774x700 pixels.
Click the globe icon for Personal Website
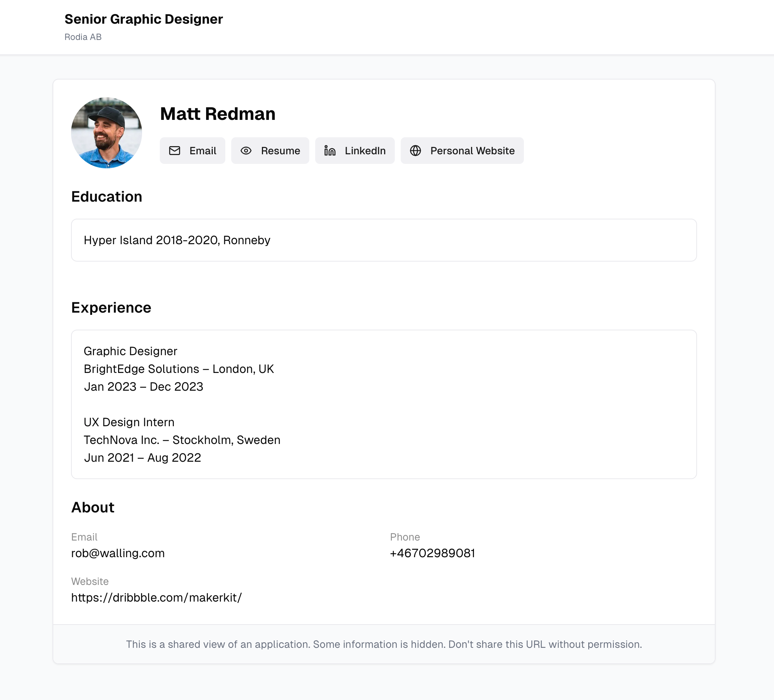[x=415, y=151]
